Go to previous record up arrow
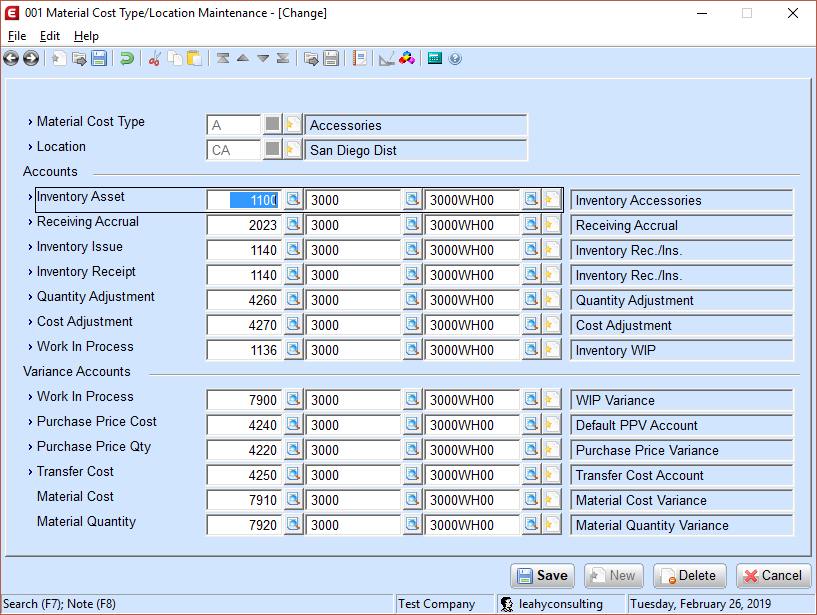The width and height of the screenshot is (817, 615). pos(243,58)
